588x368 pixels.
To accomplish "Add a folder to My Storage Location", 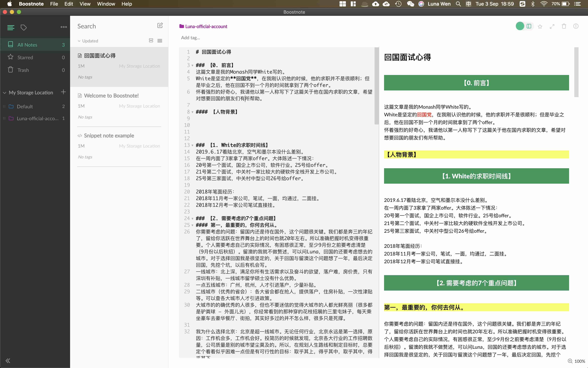I will (x=63, y=92).
